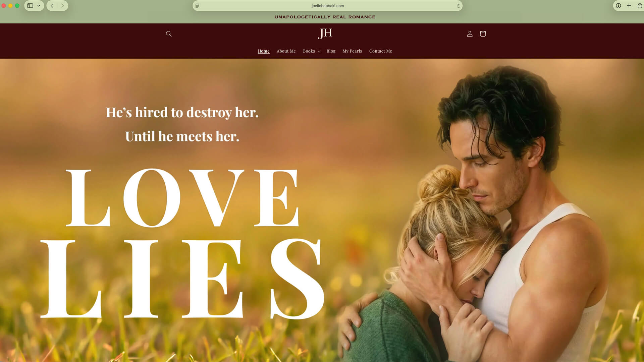The height and width of the screenshot is (362, 644).
Task: Click the "Until he meets her." tagline
Action: pos(182,136)
